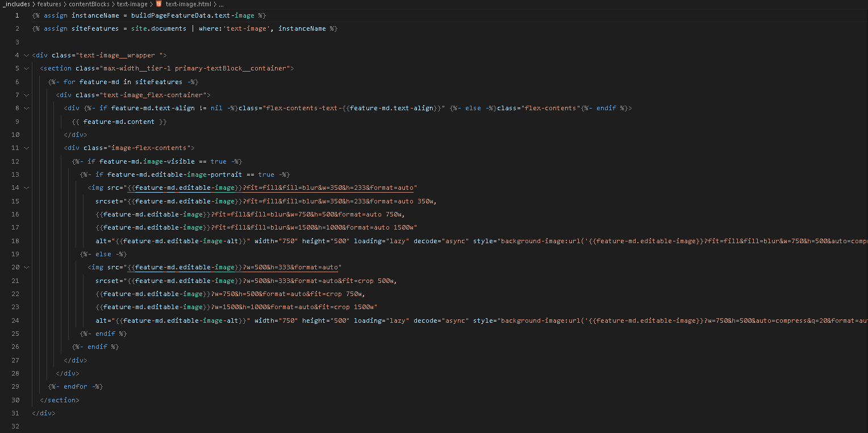868x433 pixels.
Task: Collapse the text-image__wrapper div on line 4
Action: click(x=26, y=55)
